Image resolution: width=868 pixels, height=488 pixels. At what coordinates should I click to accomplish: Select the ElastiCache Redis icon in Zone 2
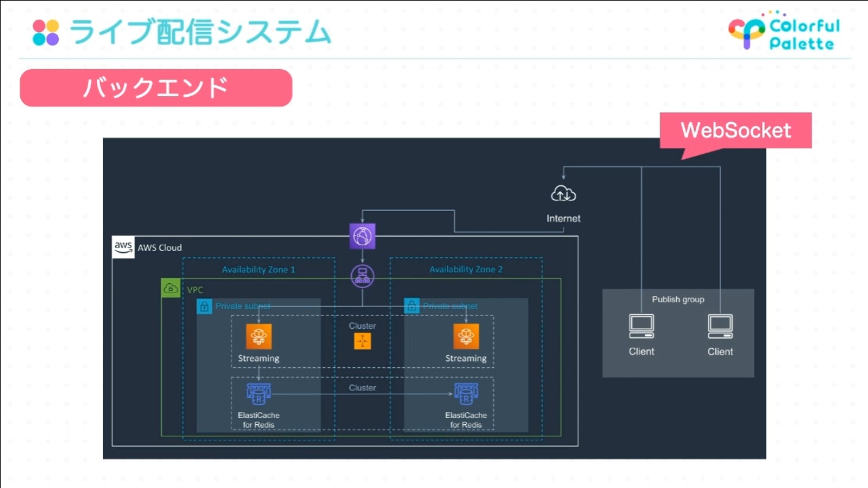[466, 395]
